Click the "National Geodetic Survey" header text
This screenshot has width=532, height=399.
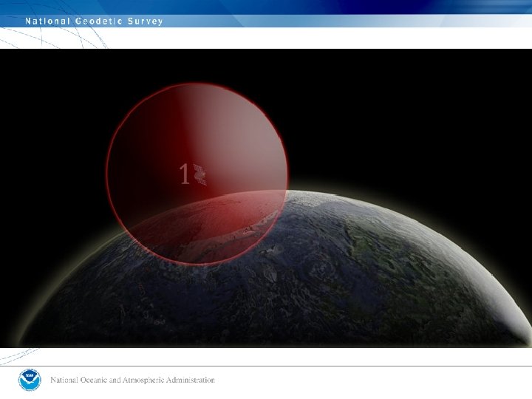point(94,21)
